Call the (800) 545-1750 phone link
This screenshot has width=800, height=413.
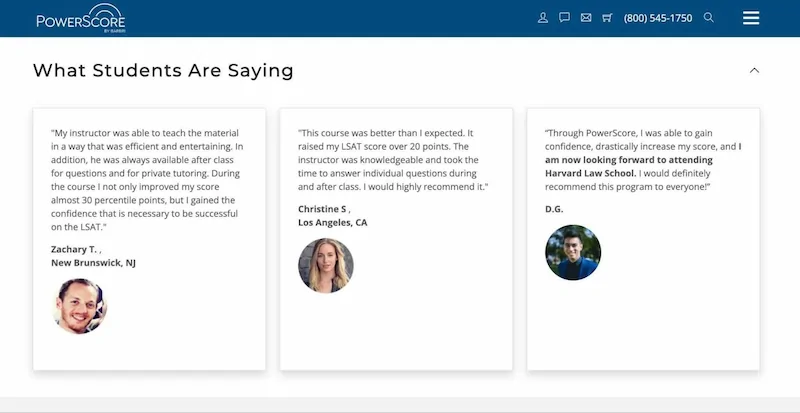pos(658,18)
